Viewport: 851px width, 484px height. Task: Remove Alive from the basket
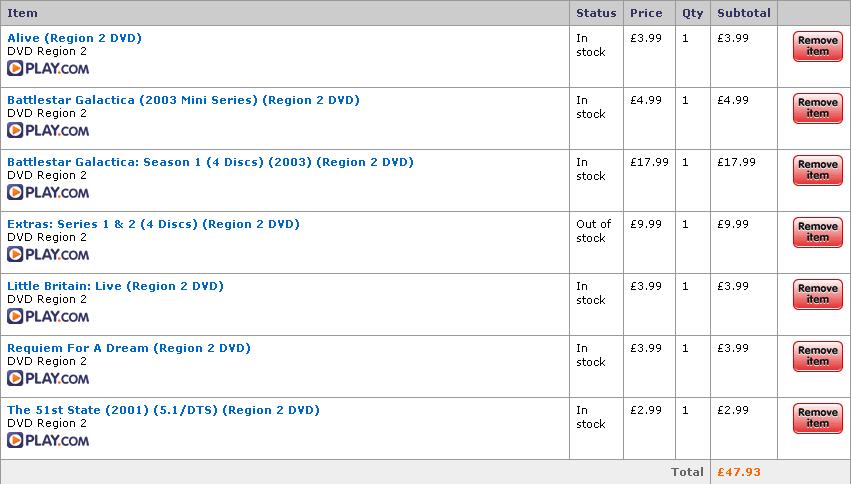(x=817, y=46)
